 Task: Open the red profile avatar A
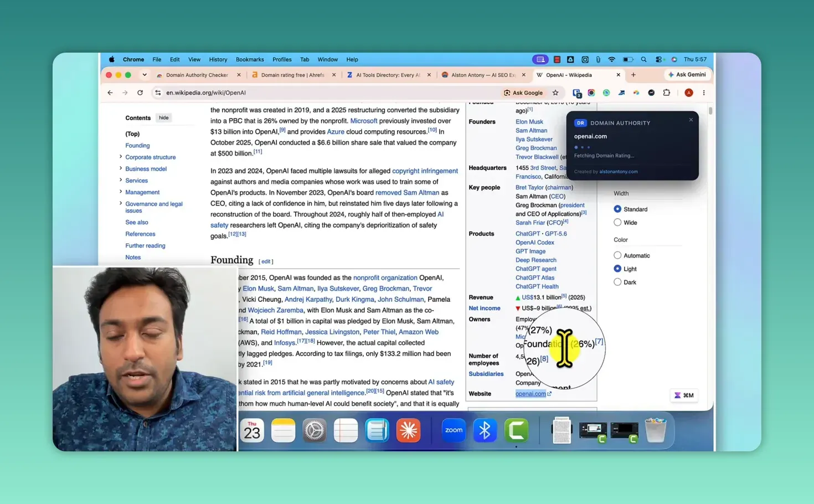[x=689, y=92]
